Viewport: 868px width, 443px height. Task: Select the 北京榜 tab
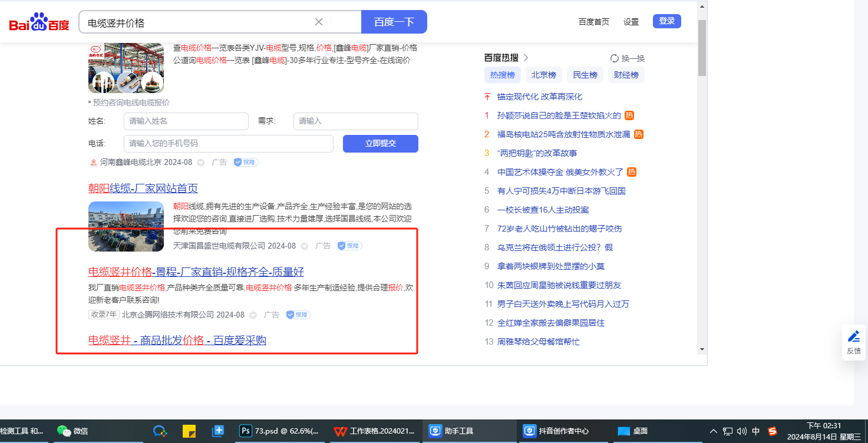[x=543, y=75]
